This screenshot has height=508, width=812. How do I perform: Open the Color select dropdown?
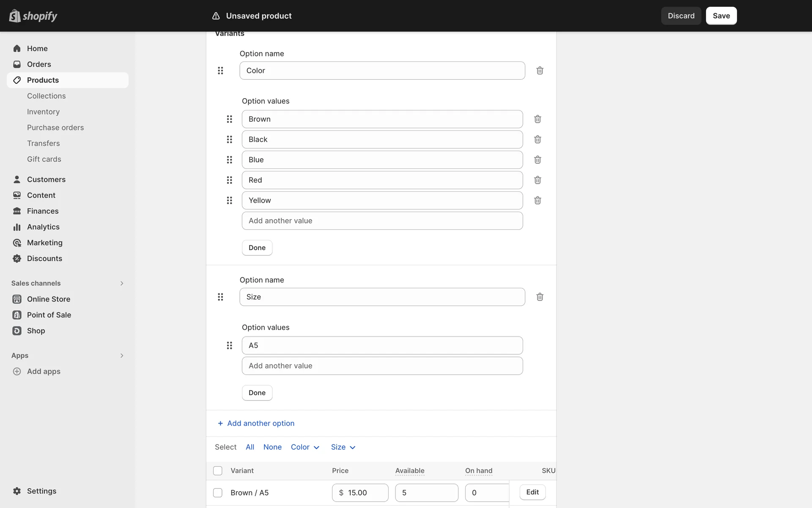tap(305, 447)
